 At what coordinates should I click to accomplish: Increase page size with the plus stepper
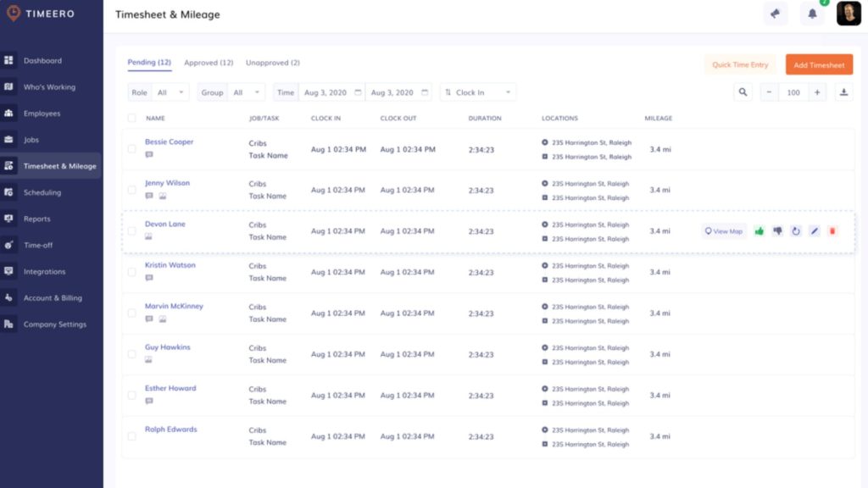coord(817,92)
